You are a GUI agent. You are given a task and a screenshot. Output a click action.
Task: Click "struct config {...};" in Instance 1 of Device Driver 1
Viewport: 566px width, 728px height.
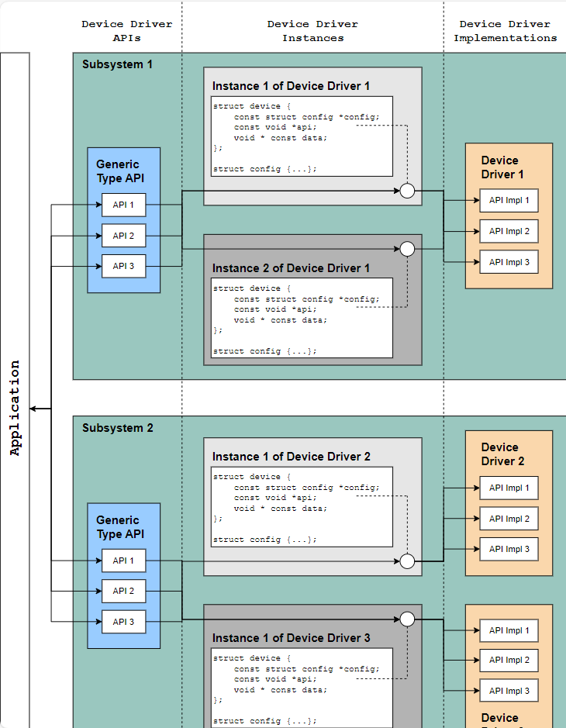(x=264, y=169)
